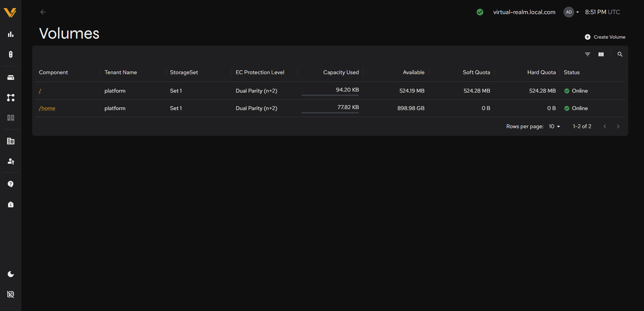Sort by the Capacity Used column header
Image resolution: width=644 pixels, height=311 pixels.
pos(341,72)
